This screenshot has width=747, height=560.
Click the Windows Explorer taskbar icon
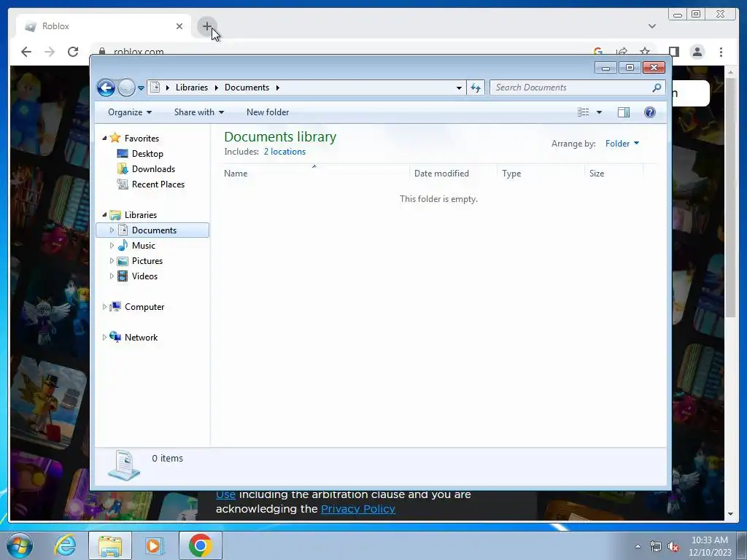tap(110, 545)
